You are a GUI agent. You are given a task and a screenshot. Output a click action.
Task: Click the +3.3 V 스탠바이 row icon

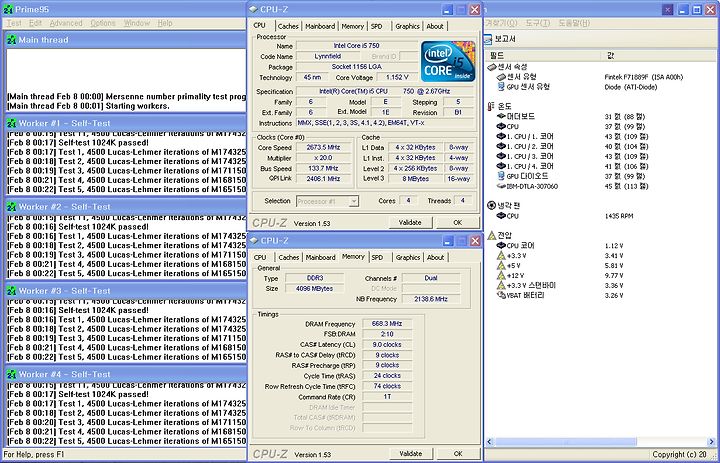coord(501,285)
